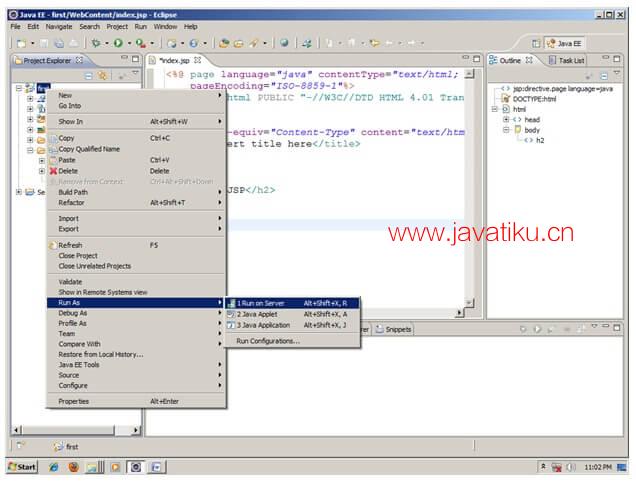Choose Properties in context menu
636x485 pixels.
click(136, 401)
